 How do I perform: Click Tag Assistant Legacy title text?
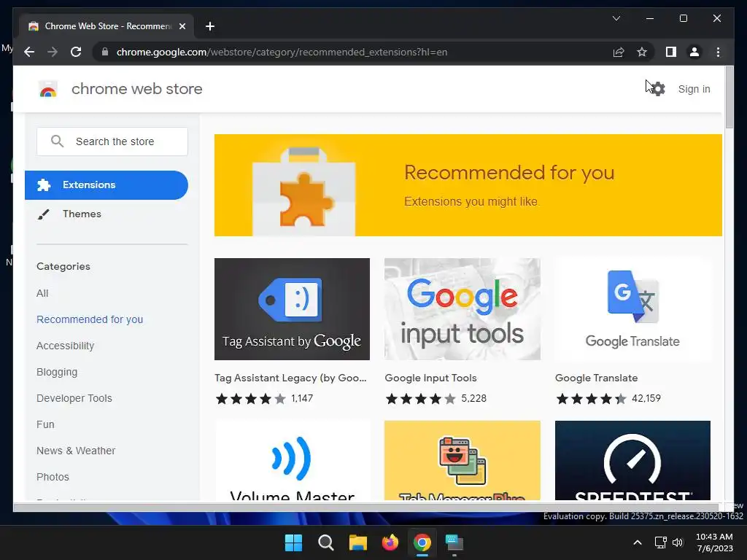coord(290,378)
